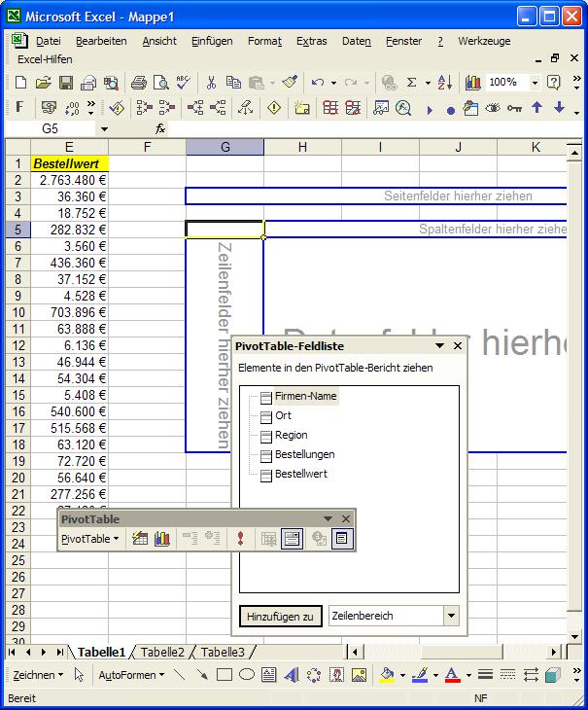Click the blue down arrow icon
The width and height of the screenshot is (588, 710).
(560, 107)
